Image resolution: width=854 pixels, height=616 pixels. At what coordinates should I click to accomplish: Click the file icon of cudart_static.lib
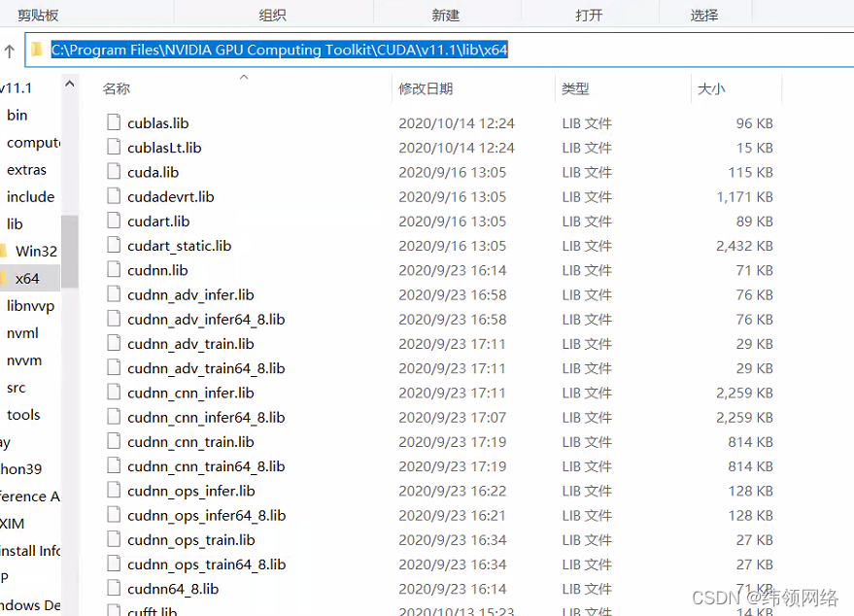tap(114, 245)
